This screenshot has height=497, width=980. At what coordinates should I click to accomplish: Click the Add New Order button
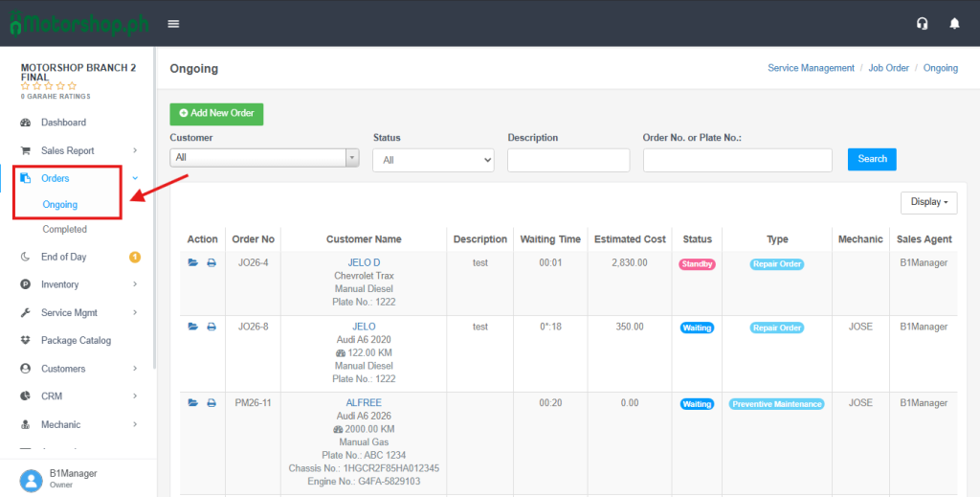pos(216,114)
